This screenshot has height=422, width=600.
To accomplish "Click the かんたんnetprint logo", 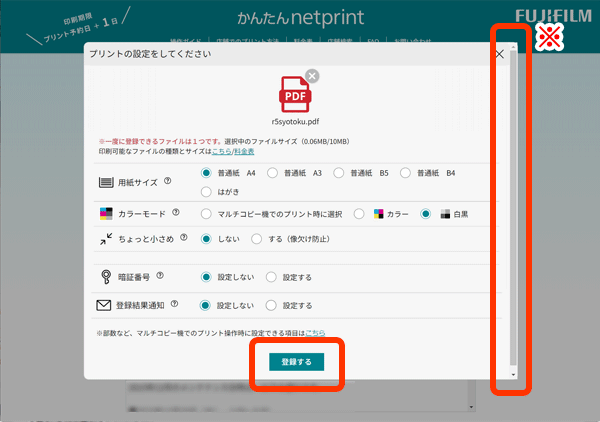I will click(x=300, y=18).
